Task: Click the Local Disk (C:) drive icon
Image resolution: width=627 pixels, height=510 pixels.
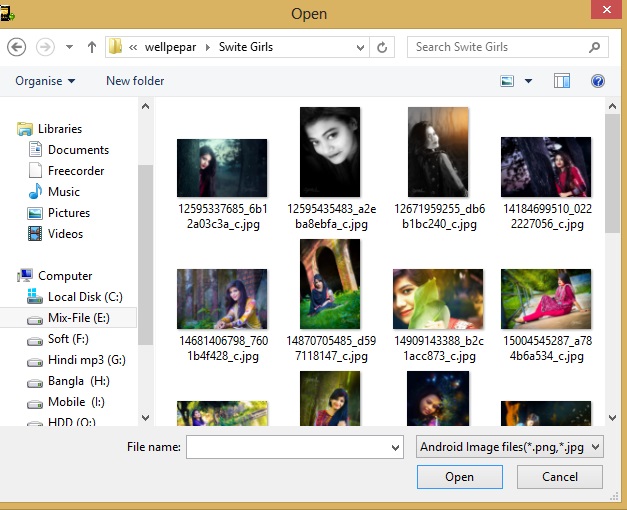Action: [x=35, y=296]
